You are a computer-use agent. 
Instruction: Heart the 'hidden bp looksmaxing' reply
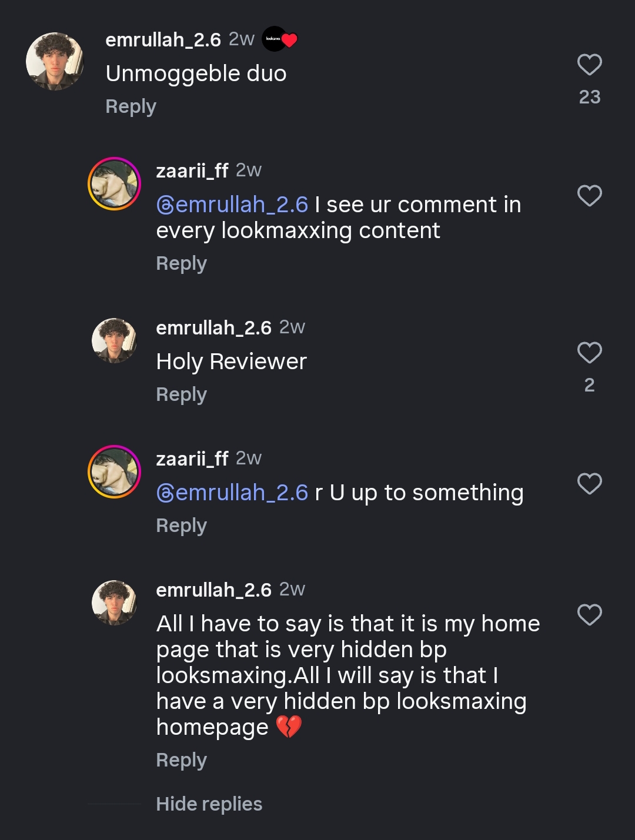[589, 615]
